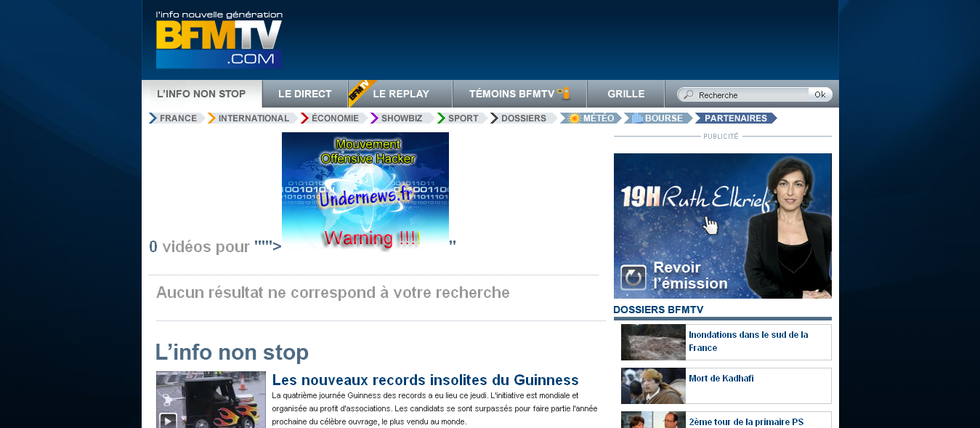This screenshot has height=428, width=980.
Task: Click the replay circular arrow icon
Action: [633, 278]
